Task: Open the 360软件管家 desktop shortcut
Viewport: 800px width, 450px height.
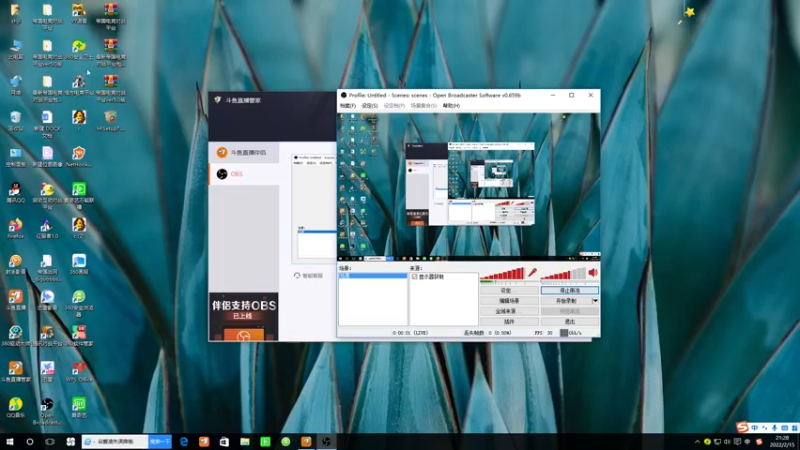Action: 79,336
